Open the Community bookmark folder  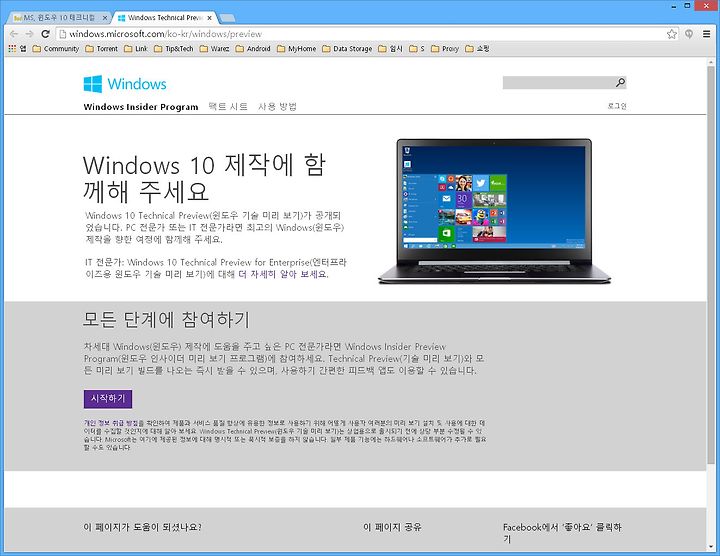[56, 49]
